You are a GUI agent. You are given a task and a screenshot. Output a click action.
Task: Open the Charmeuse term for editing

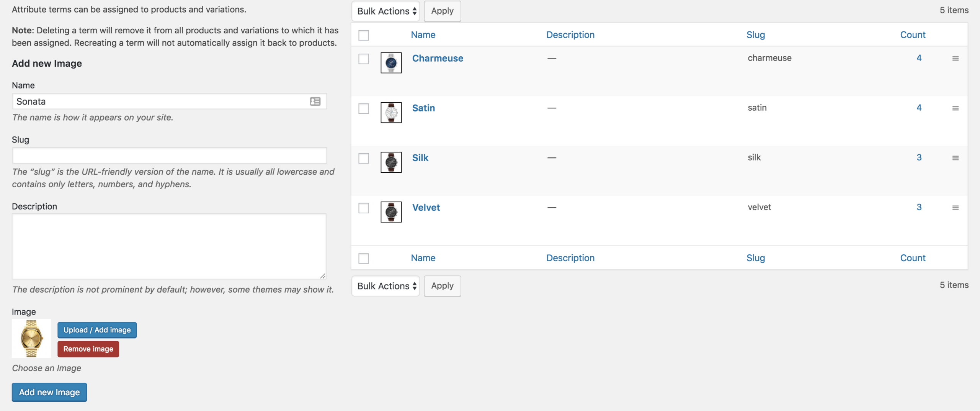pyautogui.click(x=438, y=58)
